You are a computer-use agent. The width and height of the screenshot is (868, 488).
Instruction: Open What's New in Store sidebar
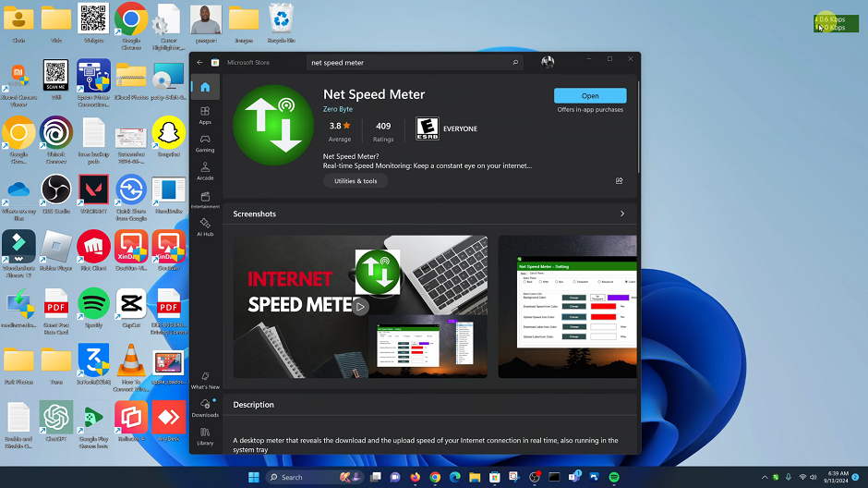[x=205, y=380]
